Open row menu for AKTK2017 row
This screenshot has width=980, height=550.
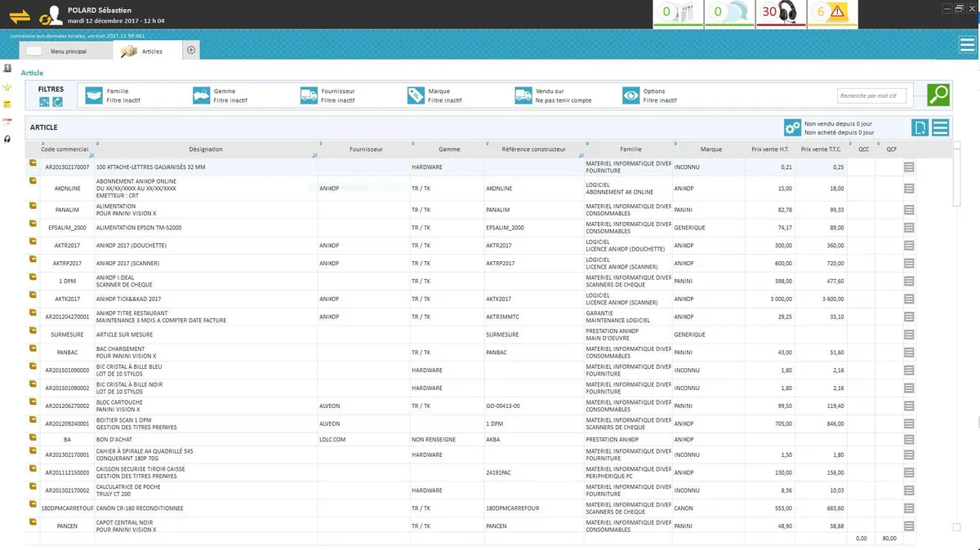909,299
